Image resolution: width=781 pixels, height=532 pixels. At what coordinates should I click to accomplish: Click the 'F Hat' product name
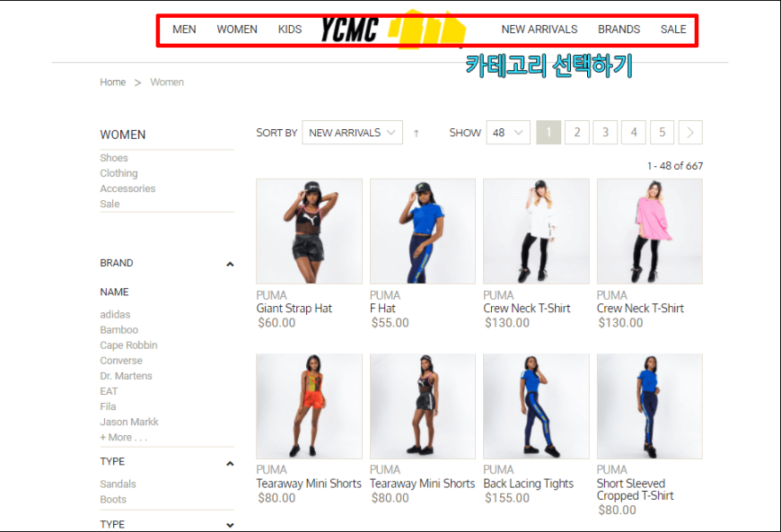[382, 309]
